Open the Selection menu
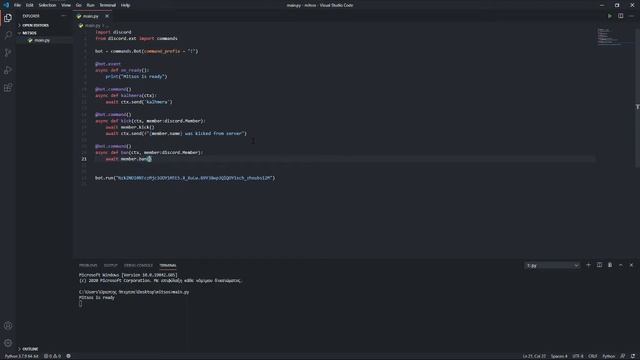 click(47, 5)
